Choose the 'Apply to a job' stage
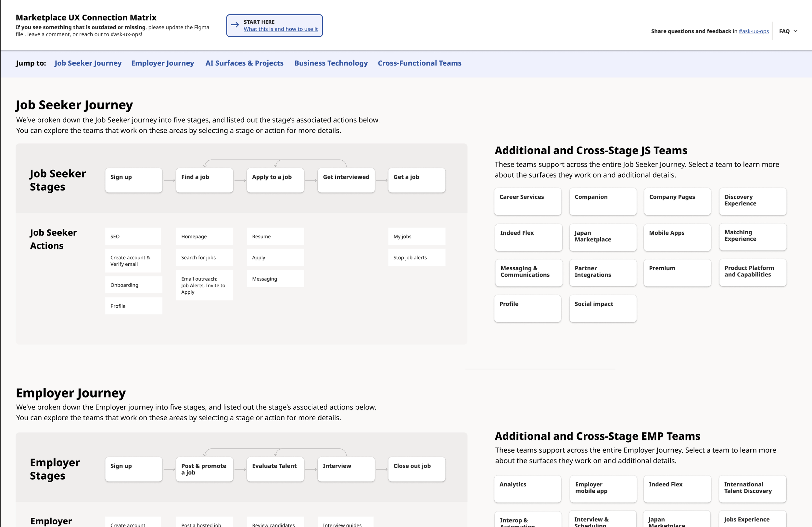 pos(275,180)
